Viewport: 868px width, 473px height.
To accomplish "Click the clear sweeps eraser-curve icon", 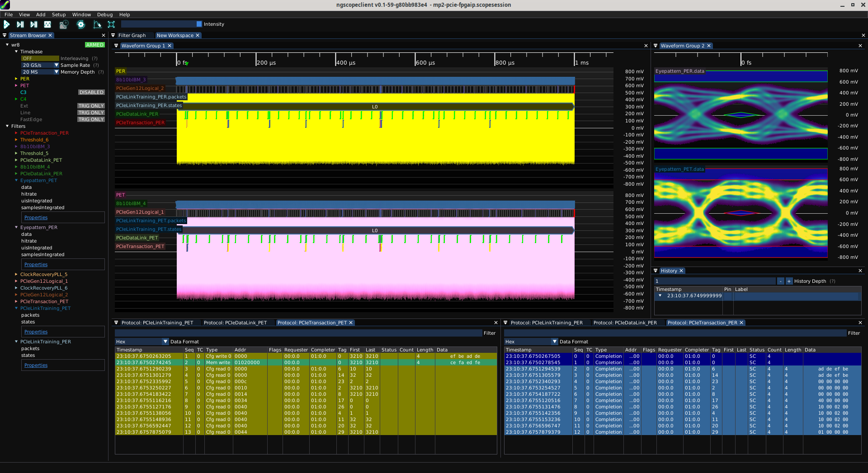I will [97, 24].
